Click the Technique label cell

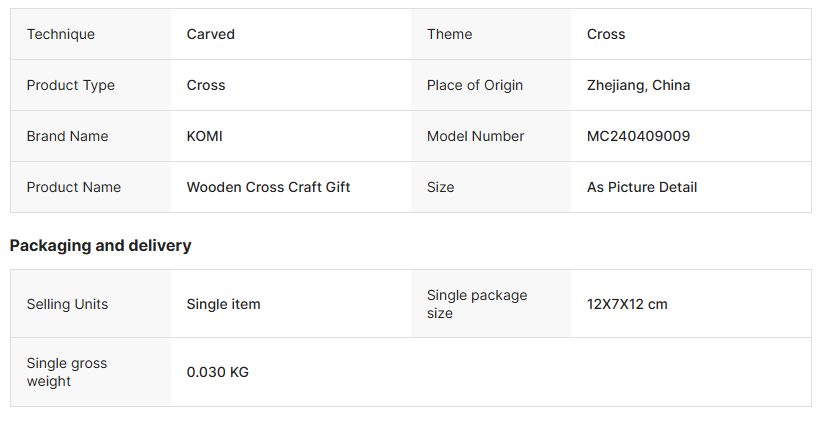click(x=61, y=34)
